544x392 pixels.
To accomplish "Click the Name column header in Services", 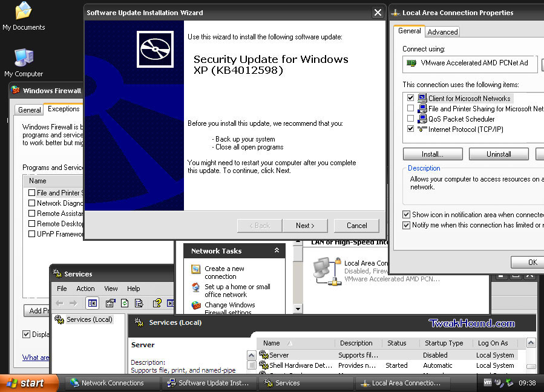I will pos(295,343).
